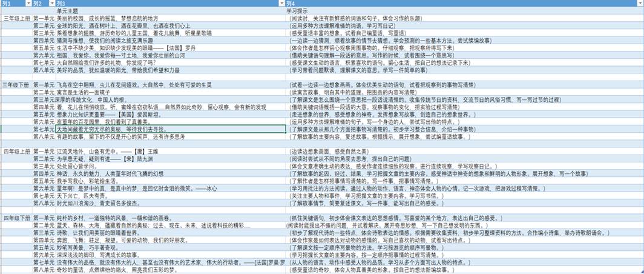Open the 列4 filter dropdown arrow
644x274 pixels.
coord(640,4)
